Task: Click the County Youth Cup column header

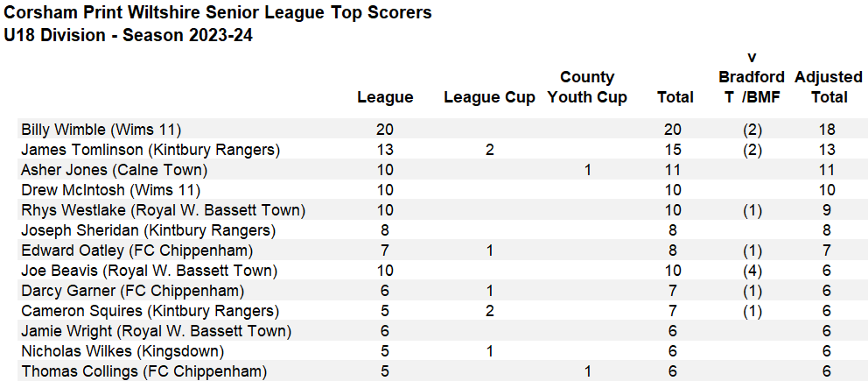Action: pos(587,87)
